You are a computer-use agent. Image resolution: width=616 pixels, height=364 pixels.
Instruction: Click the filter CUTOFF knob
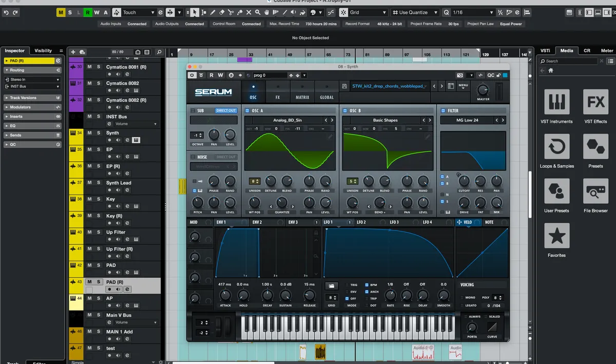pos(464,181)
